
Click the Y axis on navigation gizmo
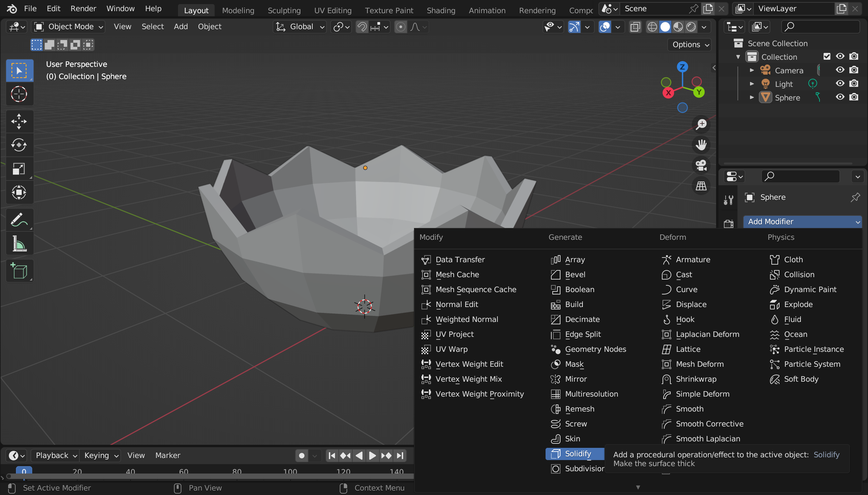[699, 92]
